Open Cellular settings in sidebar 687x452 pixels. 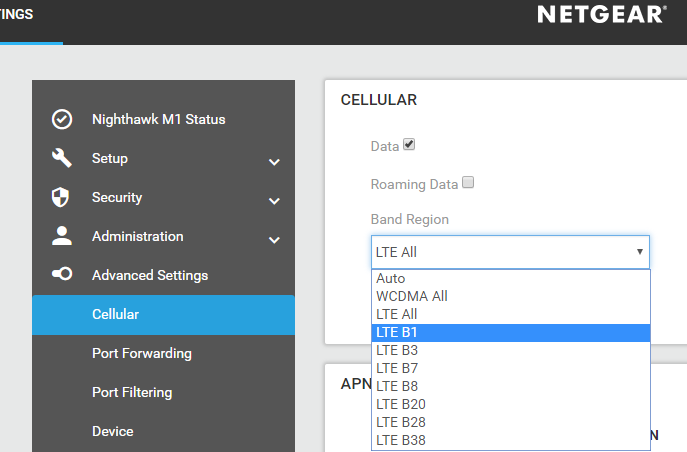point(115,314)
